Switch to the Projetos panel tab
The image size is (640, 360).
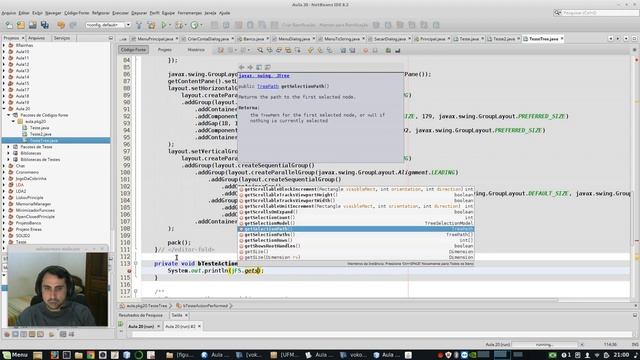click(x=11, y=38)
